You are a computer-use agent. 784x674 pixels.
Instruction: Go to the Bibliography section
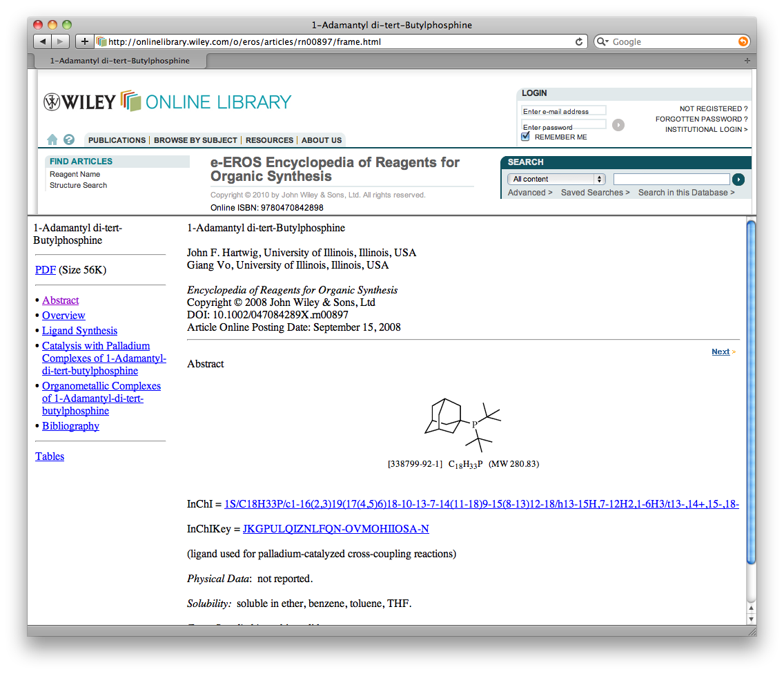pos(70,426)
